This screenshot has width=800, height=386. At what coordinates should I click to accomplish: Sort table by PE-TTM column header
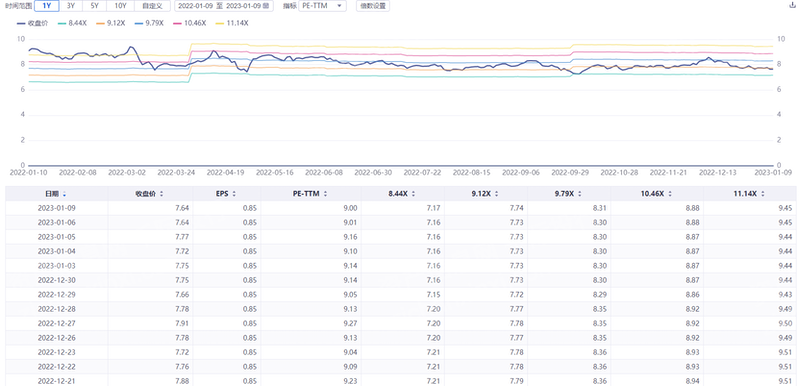pyautogui.click(x=310, y=194)
